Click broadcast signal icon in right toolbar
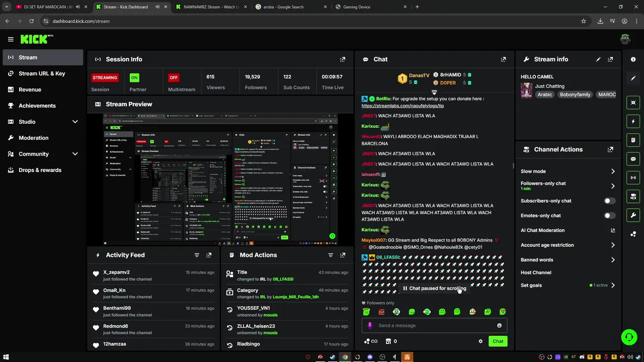 pos(633,177)
